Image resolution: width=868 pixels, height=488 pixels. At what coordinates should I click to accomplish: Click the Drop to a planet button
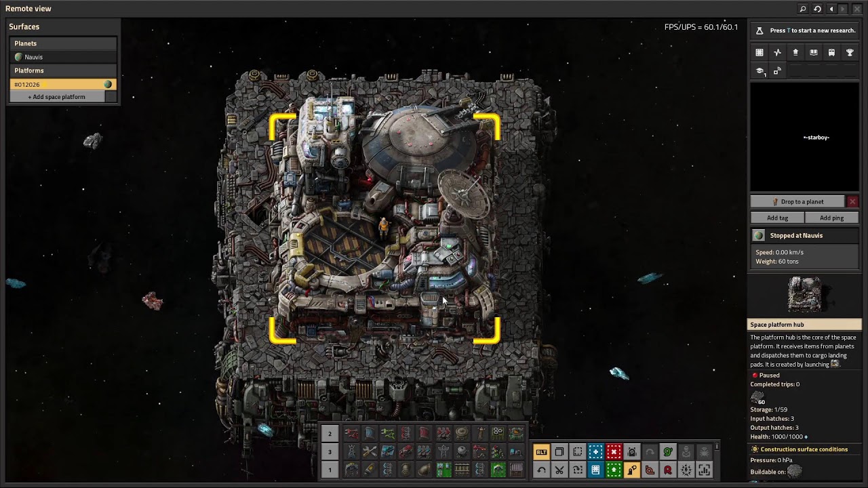point(797,201)
